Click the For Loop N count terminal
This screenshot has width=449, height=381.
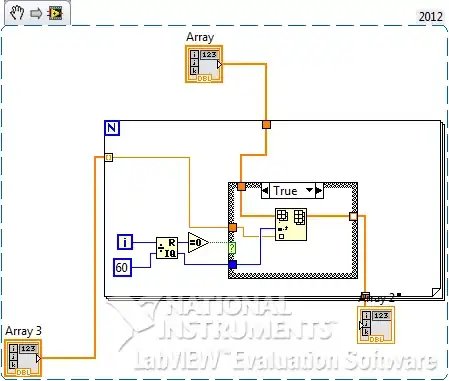coord(112,128)
